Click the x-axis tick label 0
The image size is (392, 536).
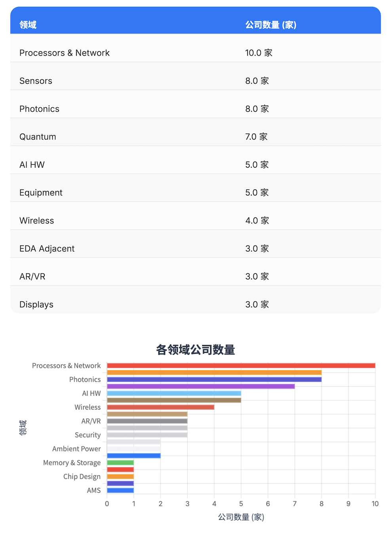(x=107, y=503)
